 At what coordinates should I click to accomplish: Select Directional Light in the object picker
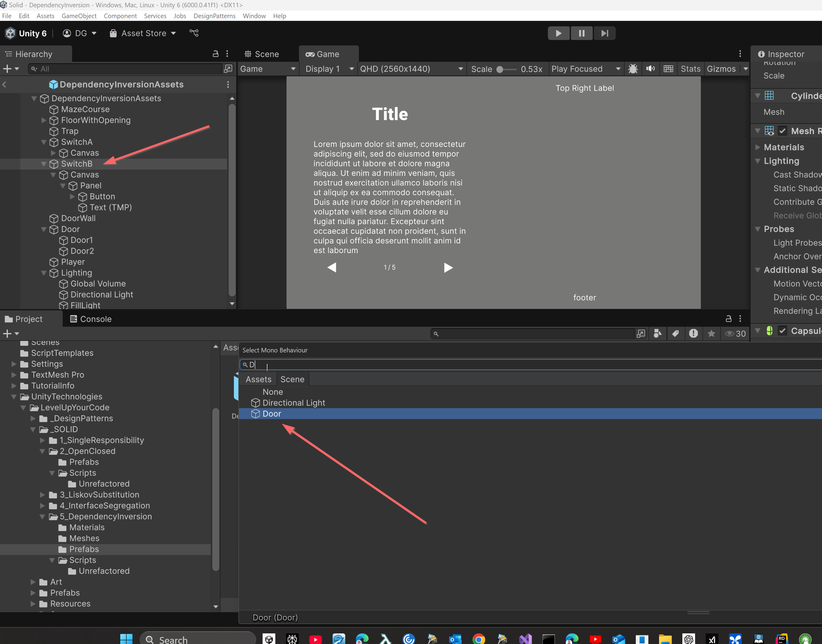pyautogui.click(x=293, y=403)
